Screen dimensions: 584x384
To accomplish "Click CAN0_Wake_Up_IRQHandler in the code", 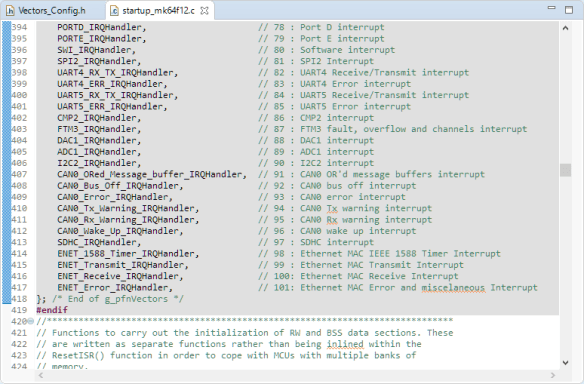I will 118,231.
